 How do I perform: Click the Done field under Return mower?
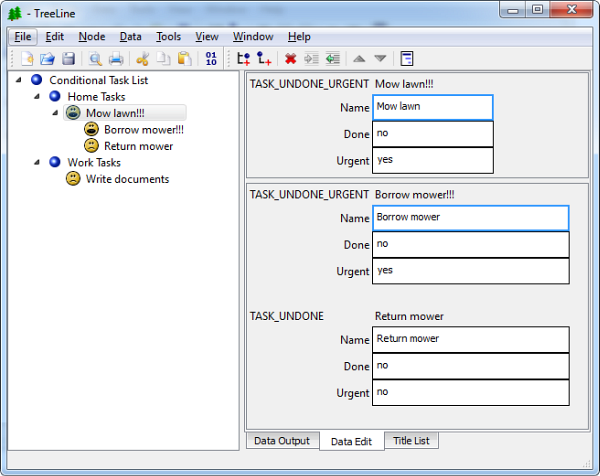point(471,366)
